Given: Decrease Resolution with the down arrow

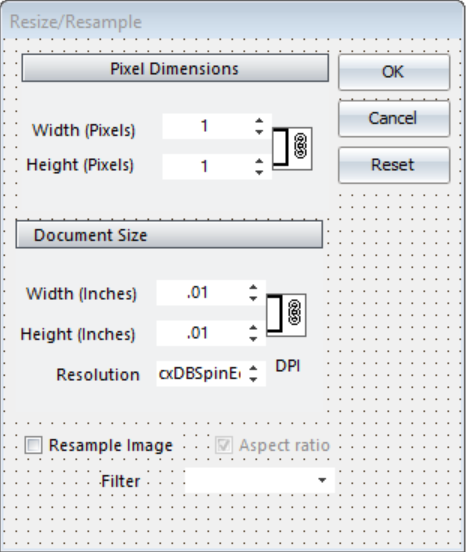Looking at the screenshot, I should pos(253,380).
